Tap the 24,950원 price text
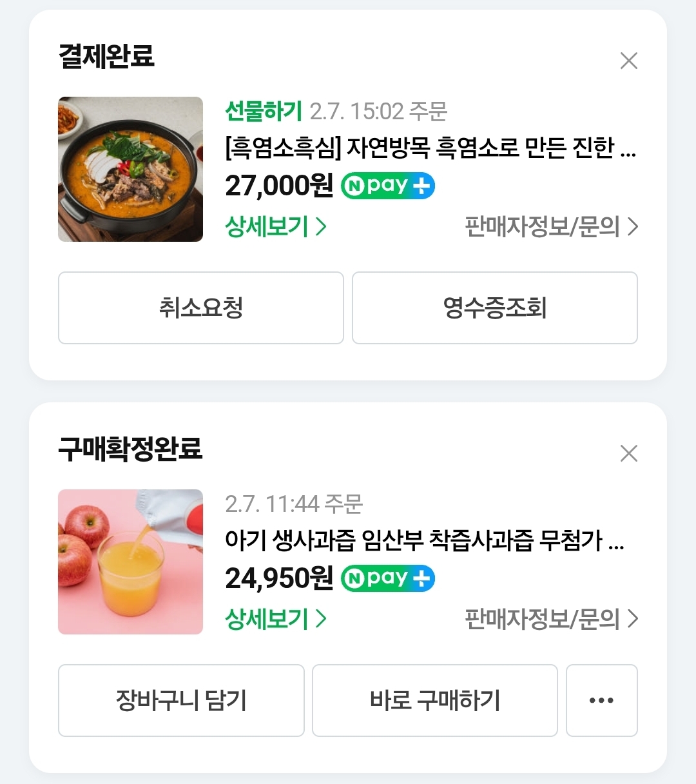The width and height of the screenshot is (696, 784). (x=278, y=578)
